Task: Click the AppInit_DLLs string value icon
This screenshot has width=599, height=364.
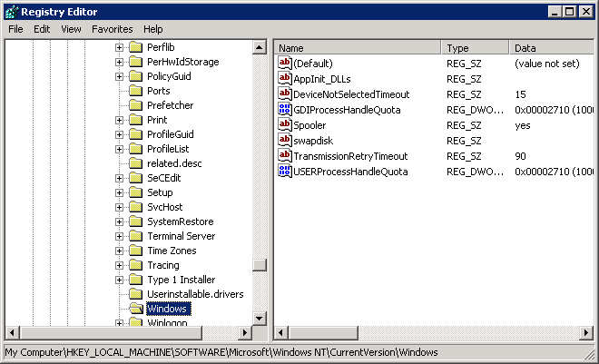Action: point(285,79)
